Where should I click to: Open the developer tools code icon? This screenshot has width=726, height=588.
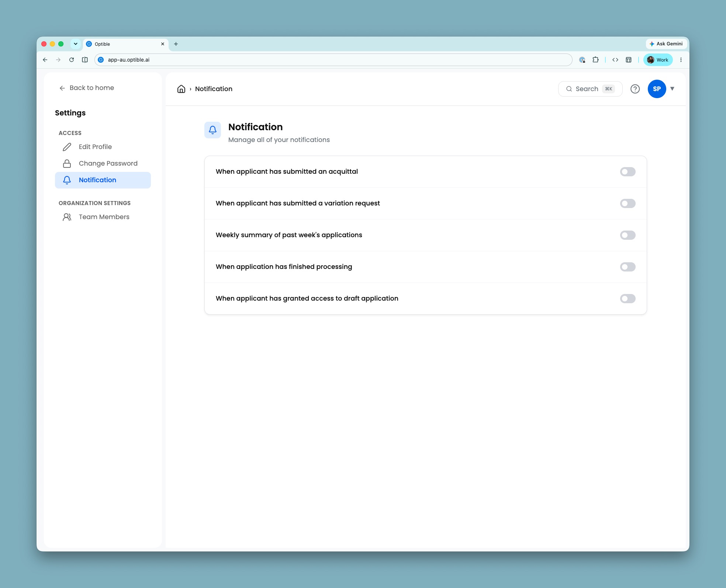pyautogui.click(x=615, y=60)
